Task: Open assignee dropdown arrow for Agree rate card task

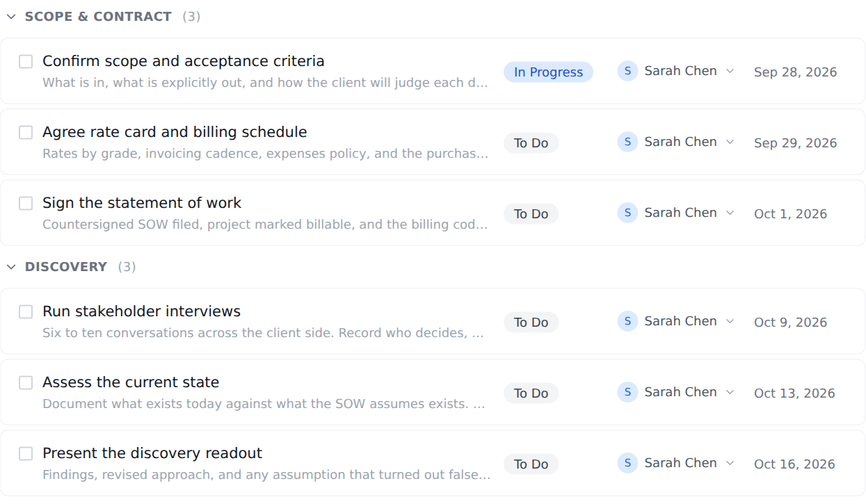Action: [x=730, y=143]
